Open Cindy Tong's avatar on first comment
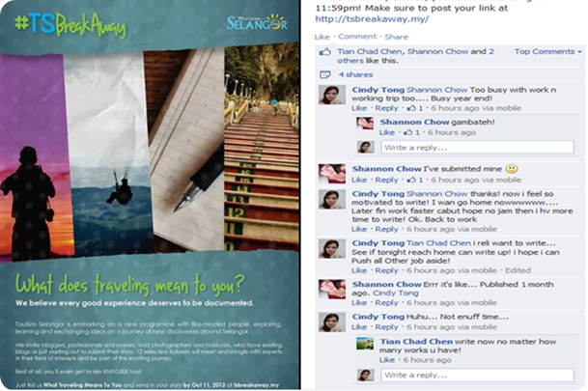Viewport: 588px width, 391px height. click(332, 95)
